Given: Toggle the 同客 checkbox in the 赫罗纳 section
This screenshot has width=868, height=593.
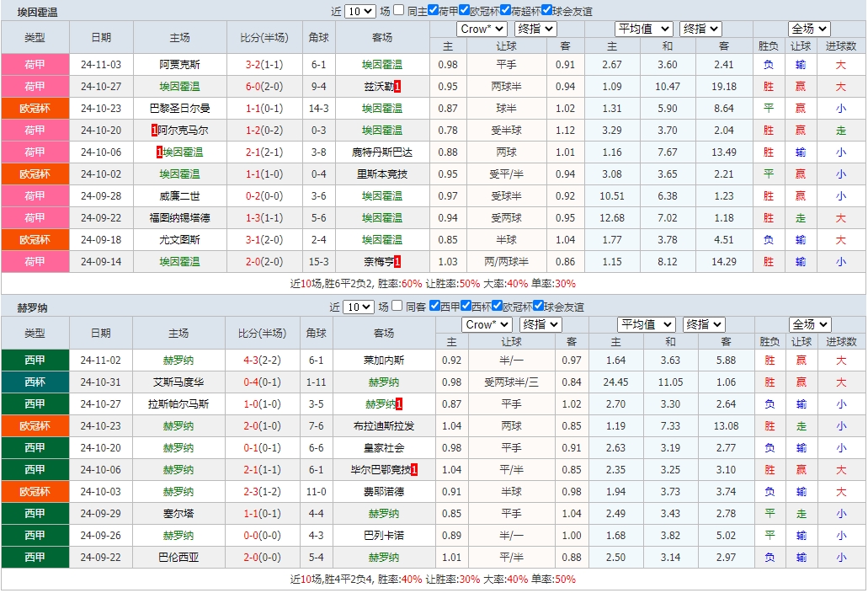Looking at the screenshot, I should [x=397, y=306].
